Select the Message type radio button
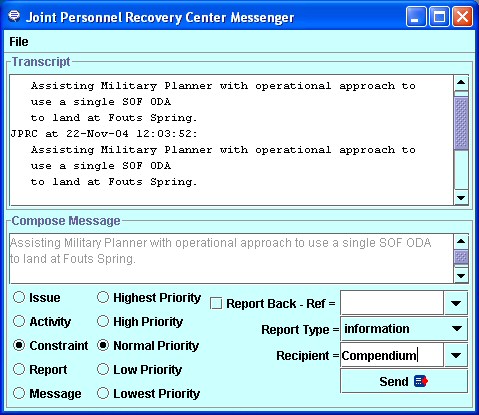Image resolution: width=479 pixels, height=415 pixels. 19,393
